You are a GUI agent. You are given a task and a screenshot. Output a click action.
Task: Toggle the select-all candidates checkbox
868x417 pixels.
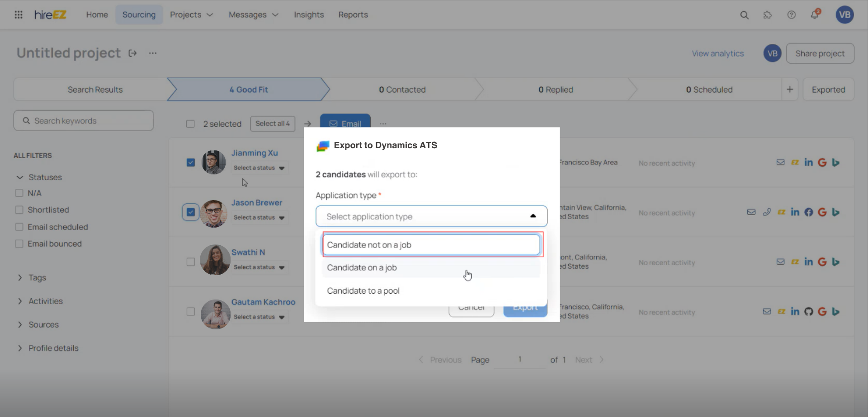190,124
